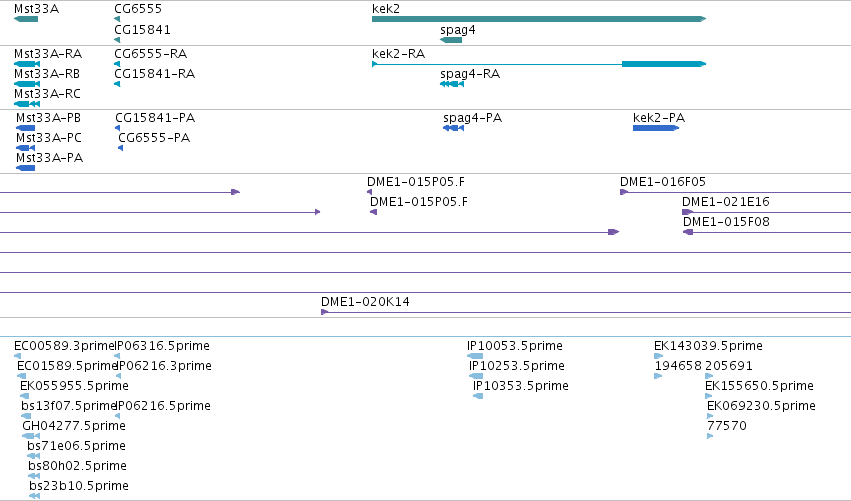Click the CG6555-RA transcript label

tap(150, 54)
